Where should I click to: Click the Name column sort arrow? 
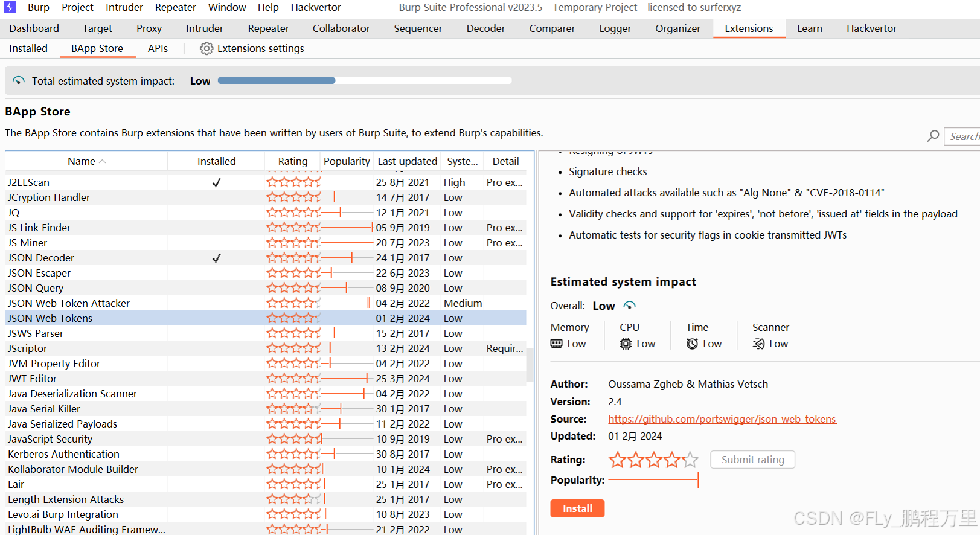[x=103, y=161]
